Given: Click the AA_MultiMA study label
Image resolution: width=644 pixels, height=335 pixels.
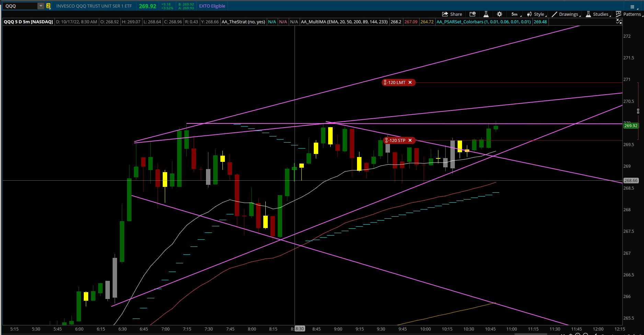Looking at the screenshot, I should (x=344, y=22).
